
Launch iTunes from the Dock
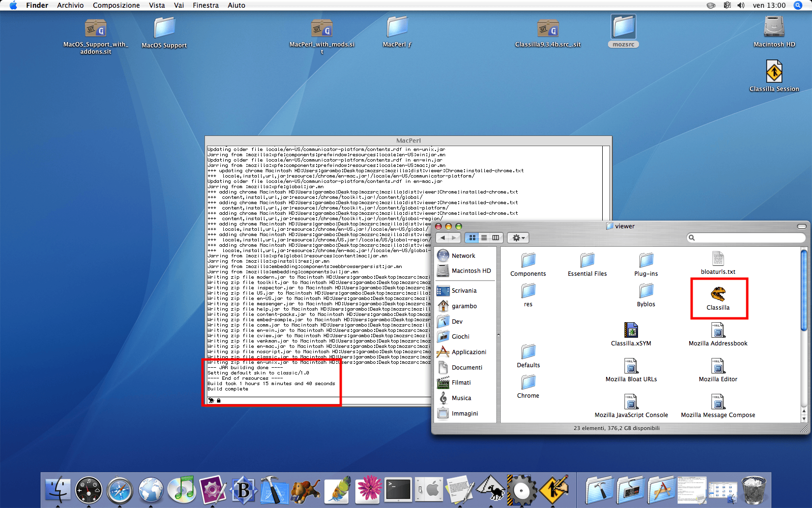[182, 490]
